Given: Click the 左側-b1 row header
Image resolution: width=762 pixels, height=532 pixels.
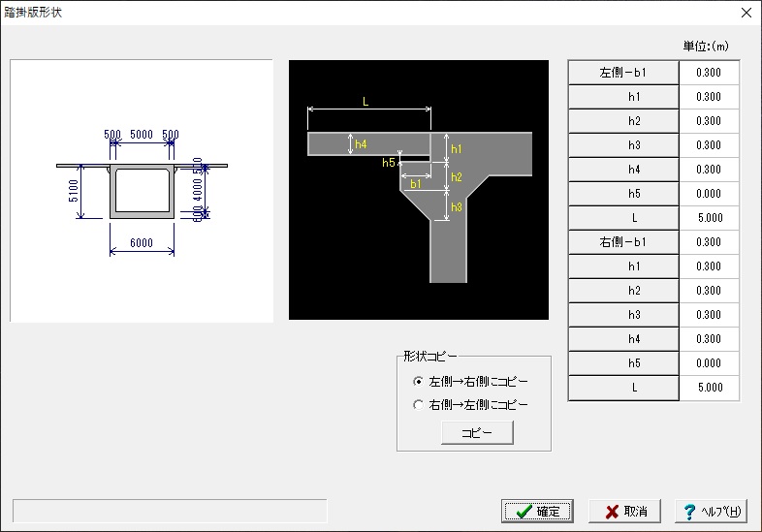Looking at the screenshot, I should click(623, 73).
